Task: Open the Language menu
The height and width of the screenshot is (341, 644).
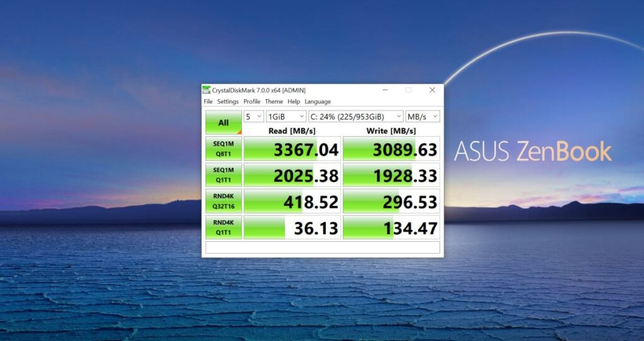Action: (318, 102)
